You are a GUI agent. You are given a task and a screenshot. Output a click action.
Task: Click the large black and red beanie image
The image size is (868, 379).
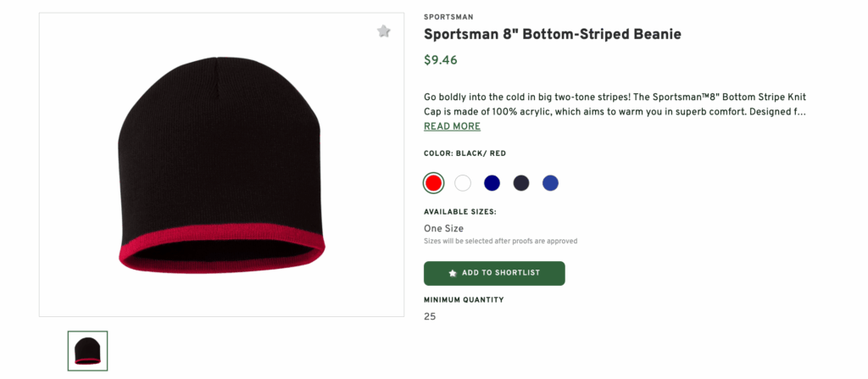click(220, 165)
